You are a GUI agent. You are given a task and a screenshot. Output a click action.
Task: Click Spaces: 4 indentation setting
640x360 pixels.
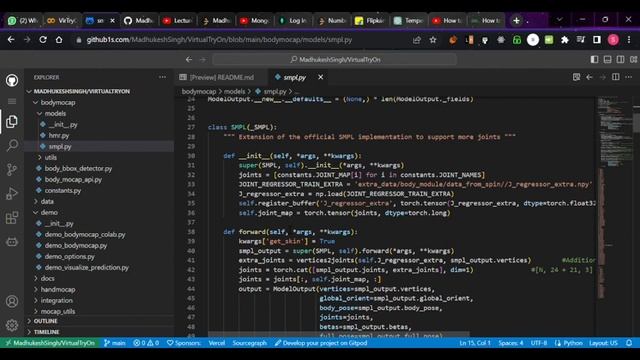click(511, 343)
